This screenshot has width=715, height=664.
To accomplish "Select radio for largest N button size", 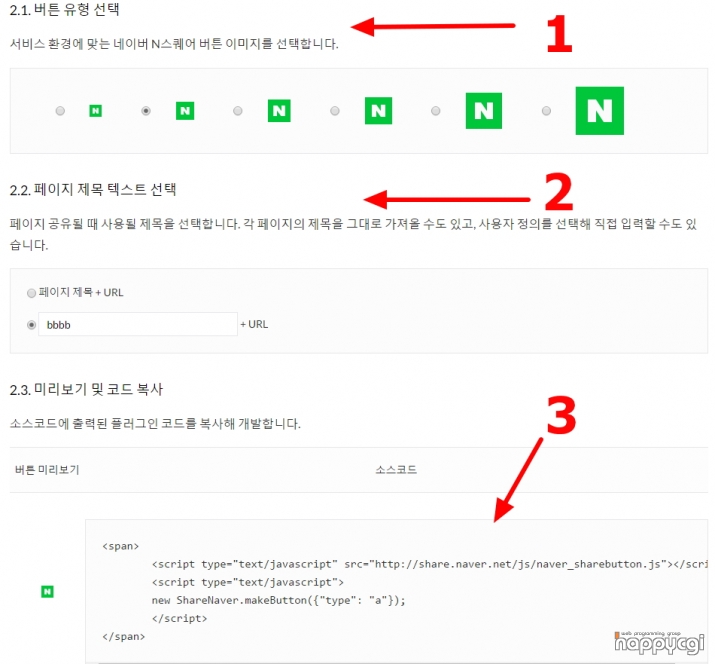I will (x=546, y=111).
